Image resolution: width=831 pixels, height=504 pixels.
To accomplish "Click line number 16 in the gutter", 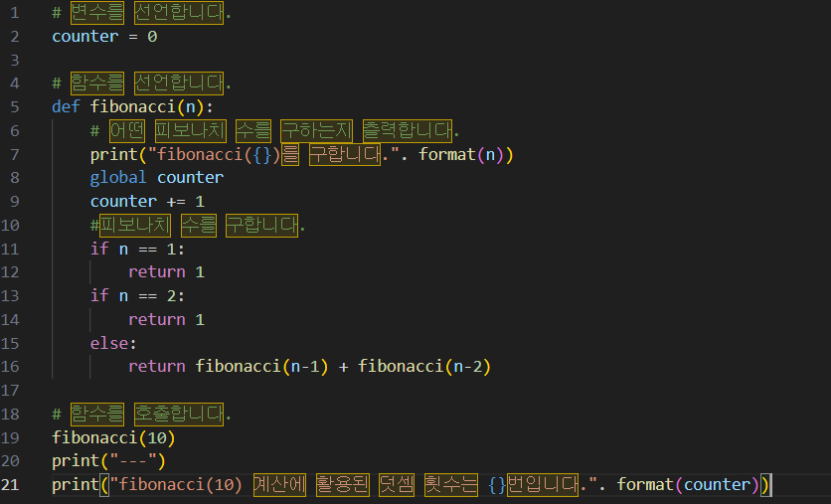I will (x=10, y=367).
